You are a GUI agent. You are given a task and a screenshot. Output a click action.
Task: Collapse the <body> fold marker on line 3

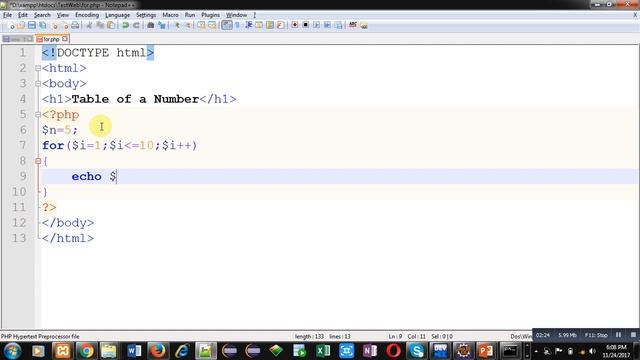coord(38,84)
